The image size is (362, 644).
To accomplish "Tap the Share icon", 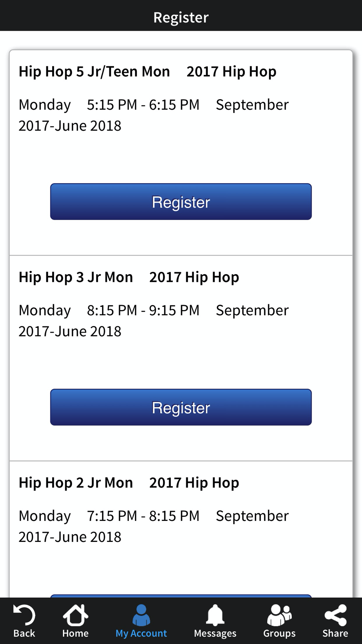I will point(336,615).
